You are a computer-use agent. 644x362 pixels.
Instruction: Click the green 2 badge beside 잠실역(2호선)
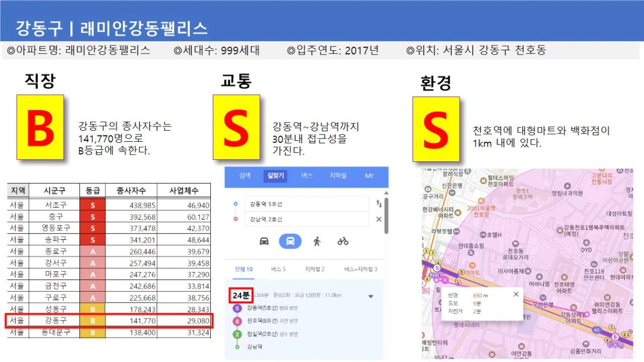point(237,334)
